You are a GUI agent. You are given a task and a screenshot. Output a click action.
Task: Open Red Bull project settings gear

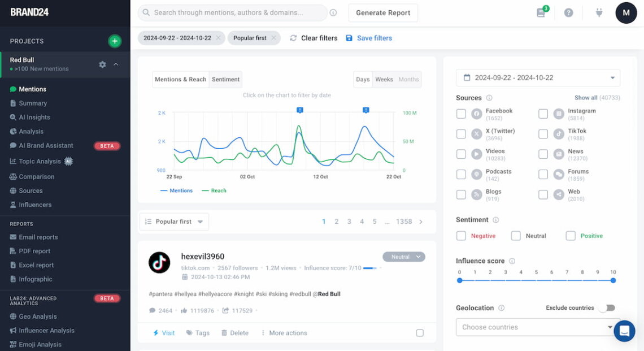coord(102,64)
